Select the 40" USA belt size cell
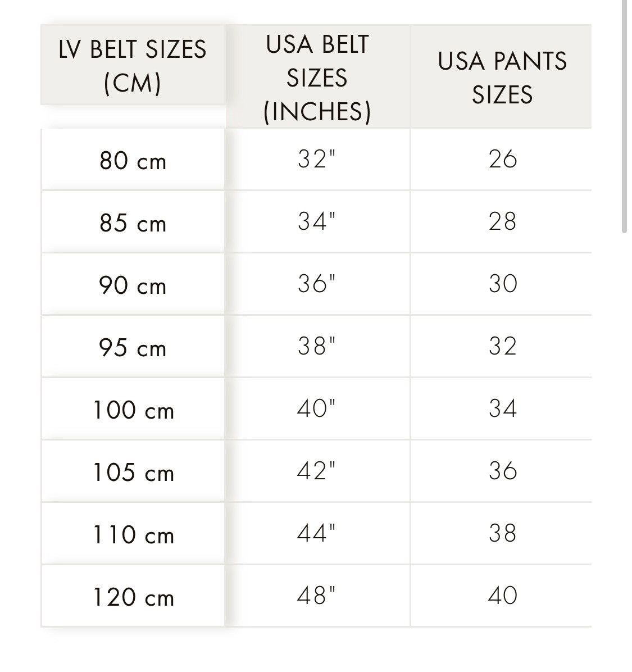This screenshot has width=632, height=672. (317, 409)
